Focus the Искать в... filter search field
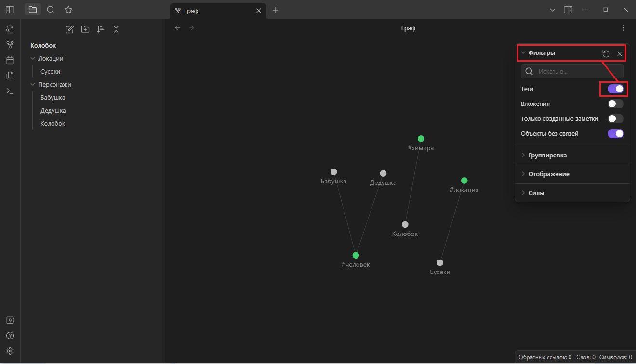636x364 pixels. point(572,71)
